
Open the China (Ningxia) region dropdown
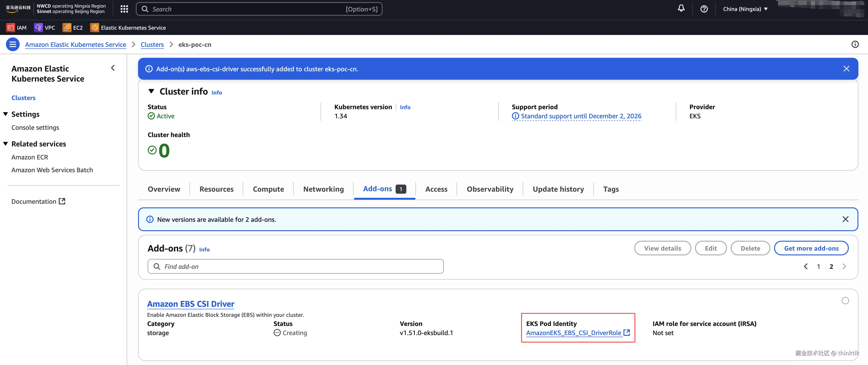[x=745, y=9]
